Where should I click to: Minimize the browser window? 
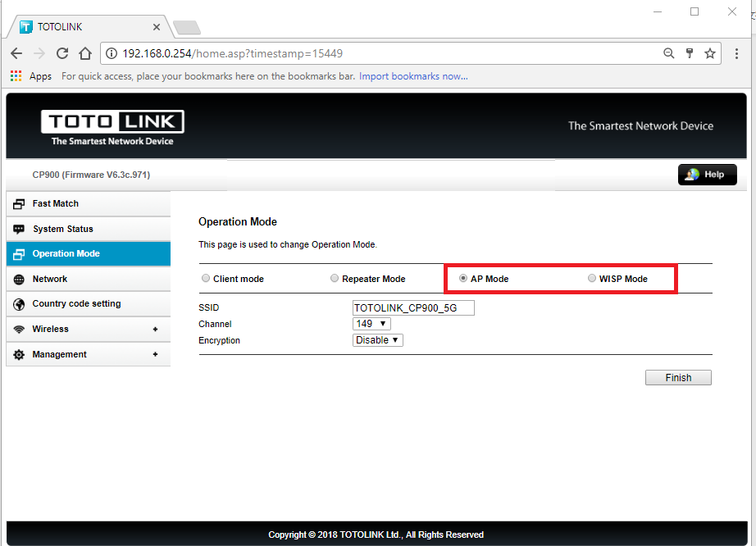658,11
